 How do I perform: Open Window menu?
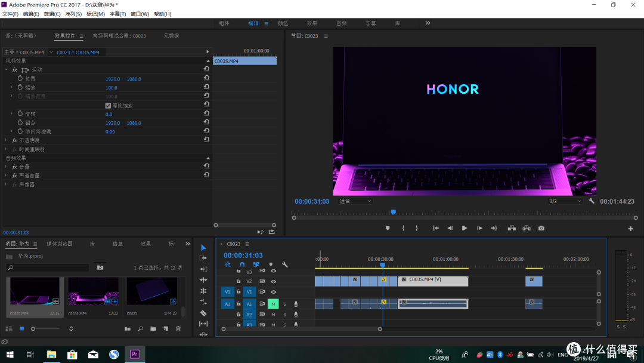[140, 14]
